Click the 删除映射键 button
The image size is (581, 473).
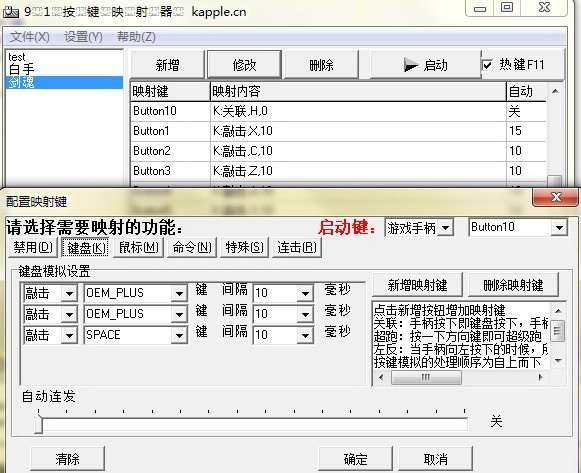[513, 285]
